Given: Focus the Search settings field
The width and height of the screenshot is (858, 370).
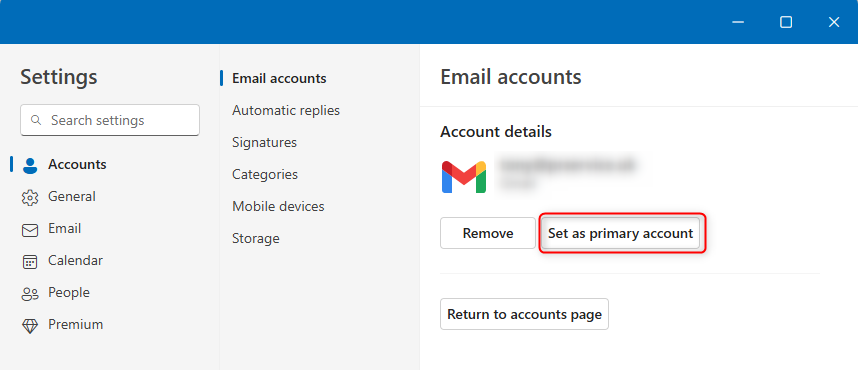Looking at the screenshot, I should click(110, 120).
